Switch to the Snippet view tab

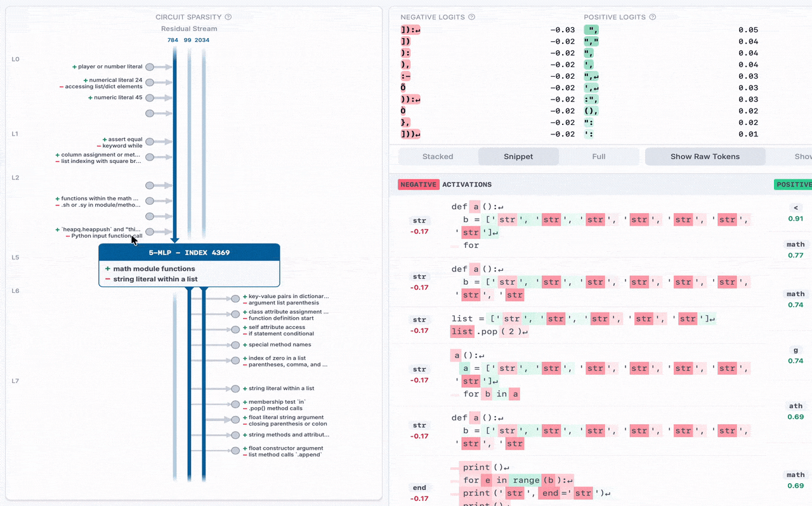coord(518,157)
